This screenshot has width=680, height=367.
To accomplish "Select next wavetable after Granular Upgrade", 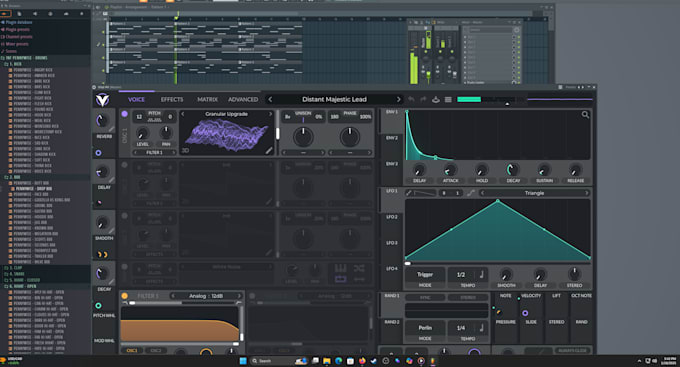I will coord(271,114).
